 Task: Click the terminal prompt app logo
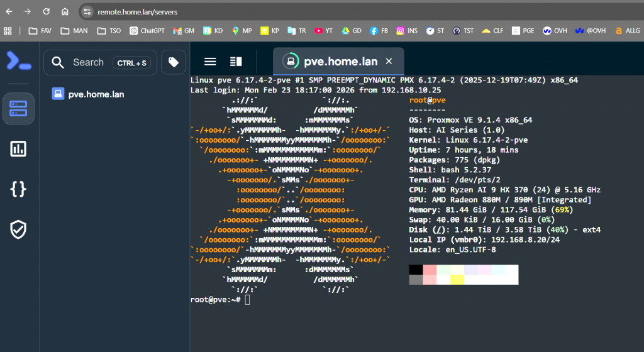[18, 61]
